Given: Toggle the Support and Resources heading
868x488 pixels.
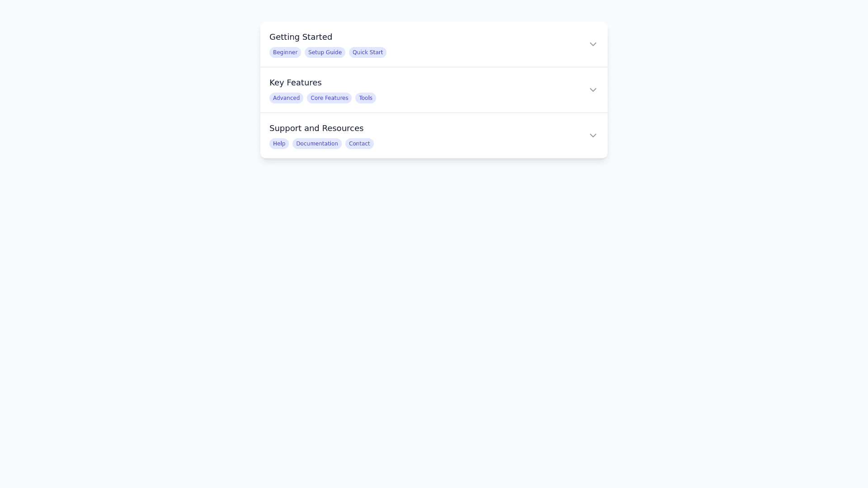Looking at the screenshot, I should [316, 128].
